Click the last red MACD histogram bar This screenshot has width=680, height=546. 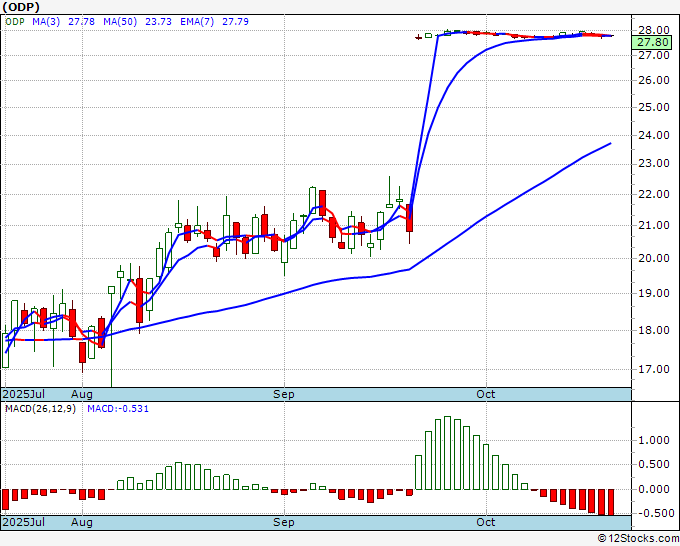(611, 502)
